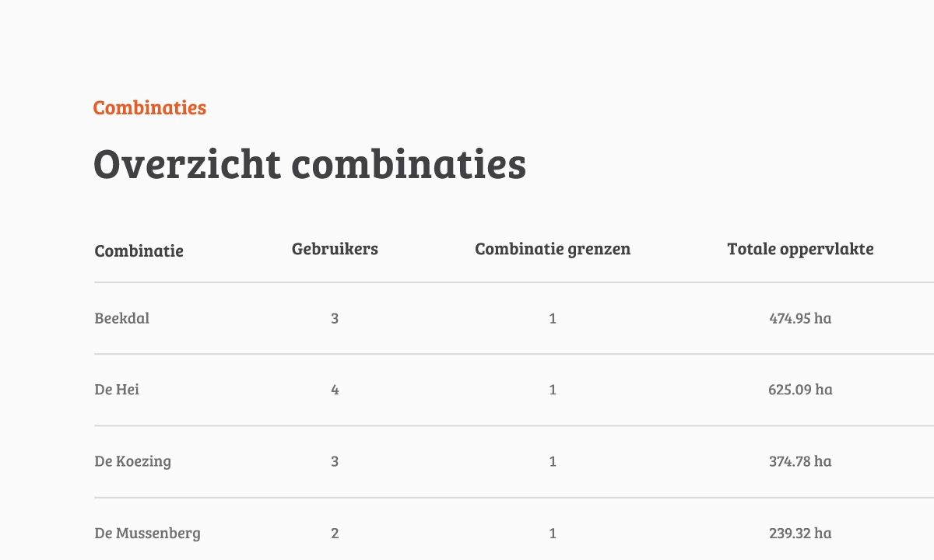Click De Hei's combinatie grenzen value
The height and width of the screenshot is (560, 934).
click(553, 390)
